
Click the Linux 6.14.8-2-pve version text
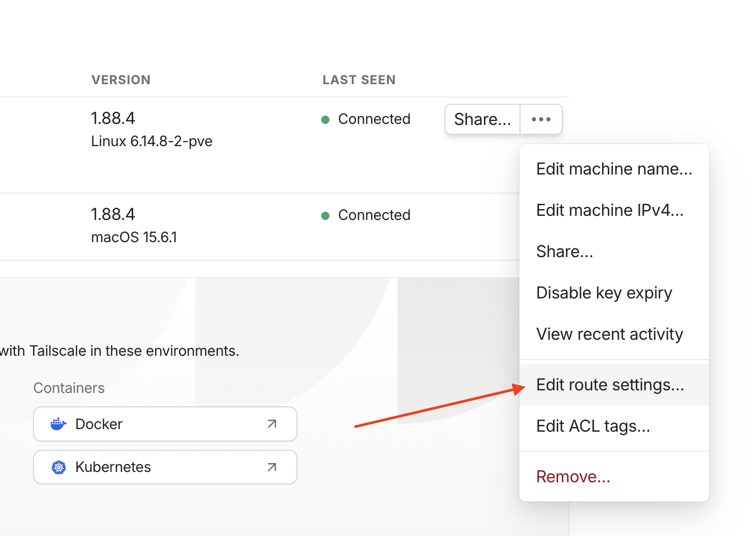152,141
